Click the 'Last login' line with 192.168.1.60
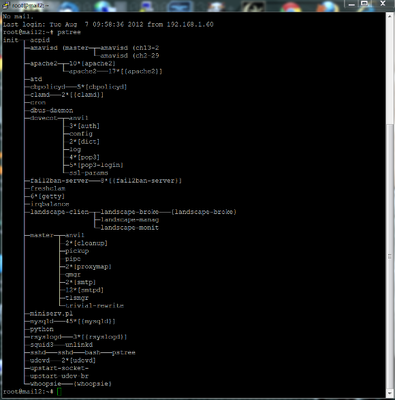Viewport: 395px width, 400px height. tap(108, 24)
